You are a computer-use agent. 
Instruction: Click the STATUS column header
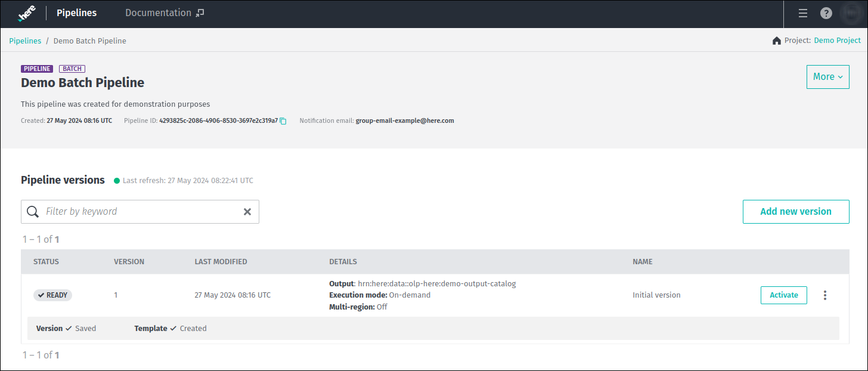(x=46, y=262)
